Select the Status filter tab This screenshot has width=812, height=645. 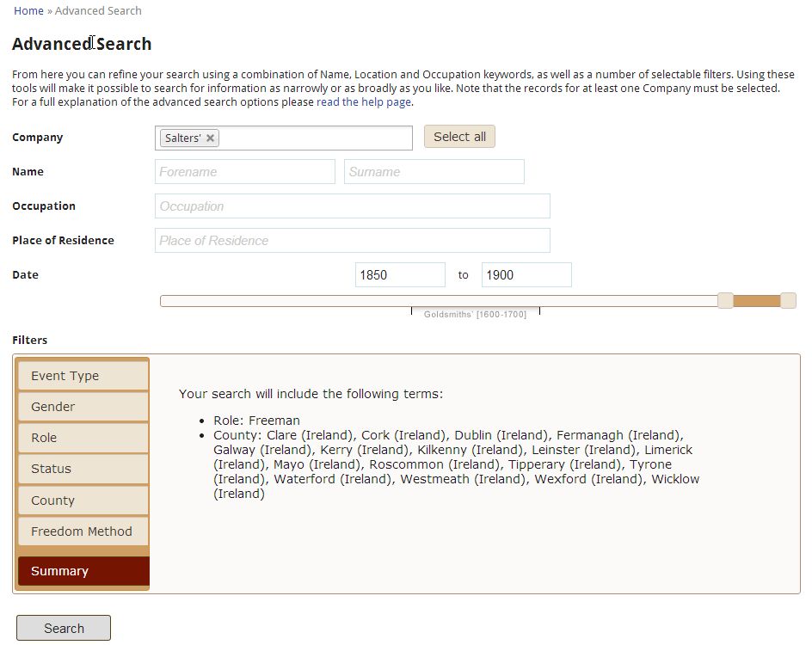(x=83, y=469)
